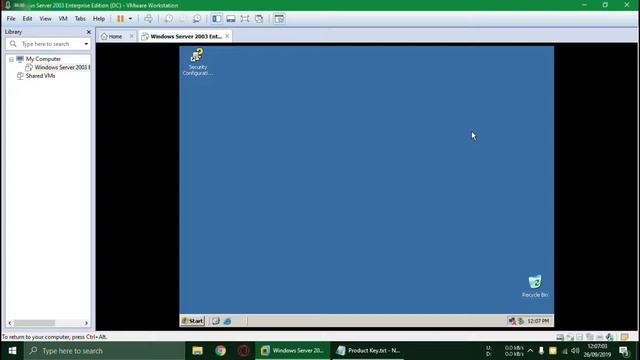Screen dimensions: 640x360
Task: Open the Help menu
Action: [99, 19]
